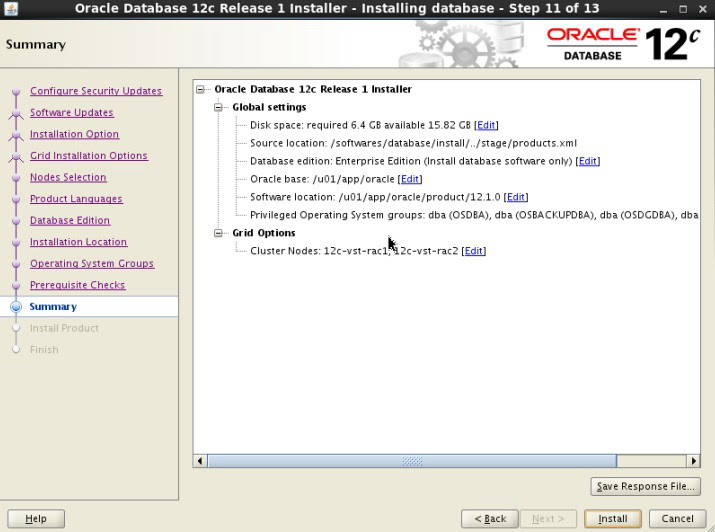Click the horizontal scrollbar thumb

pyautogui.click(x=412, y=461)
